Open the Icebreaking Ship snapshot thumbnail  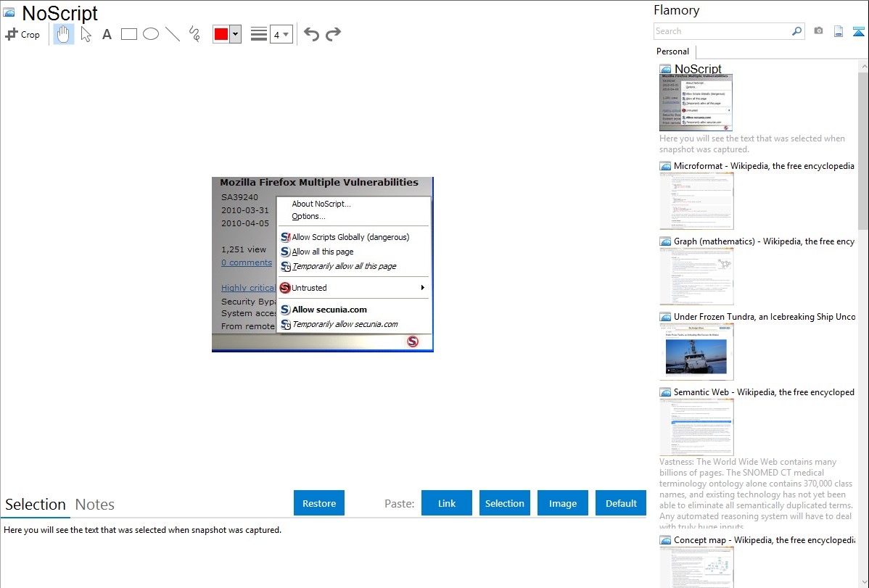pyautogui.click(x=696, y=352)
